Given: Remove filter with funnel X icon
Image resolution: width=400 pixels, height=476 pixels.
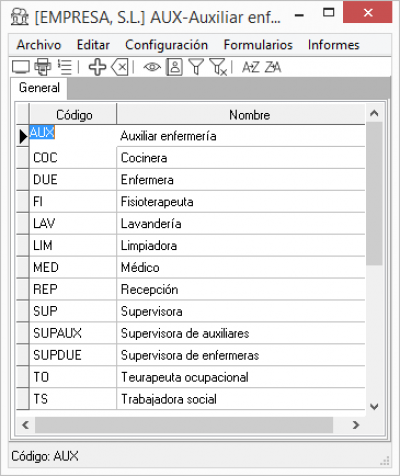Looking at the screenshot, I should (x=218, y=67).
